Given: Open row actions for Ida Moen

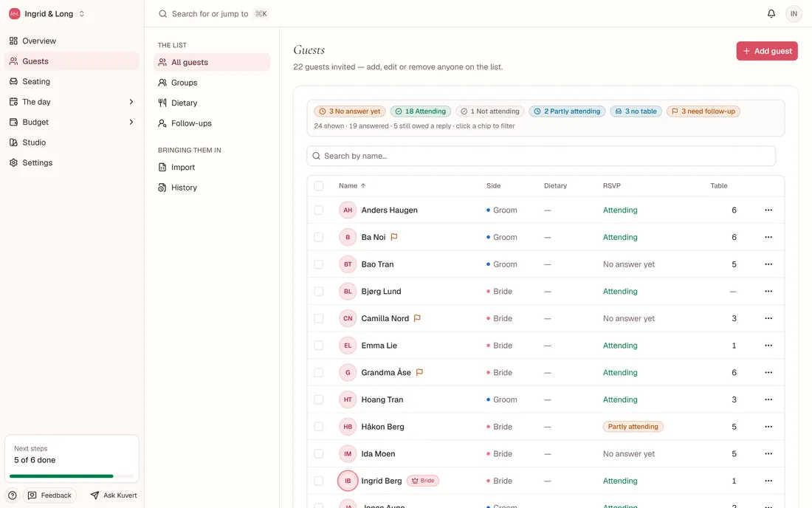Looking at the screenshot, I should [x=768, y=453].
